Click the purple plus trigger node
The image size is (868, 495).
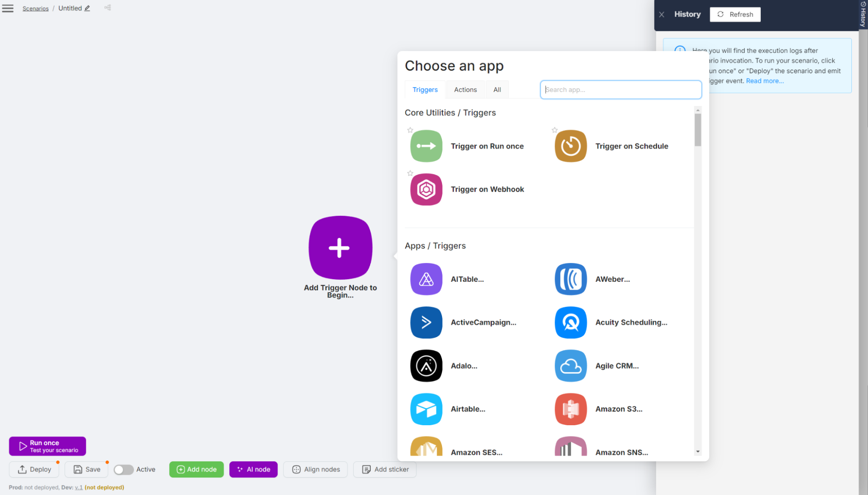pos(340,248)
